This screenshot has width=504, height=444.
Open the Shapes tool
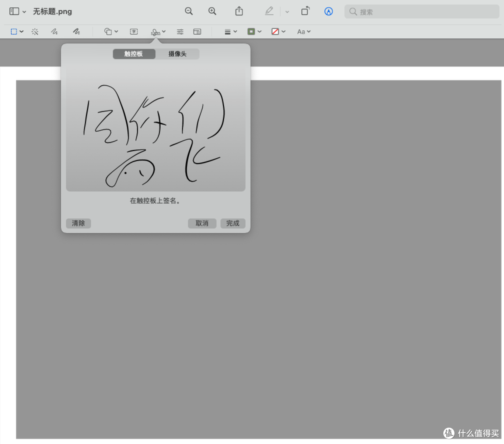point(108,31)
